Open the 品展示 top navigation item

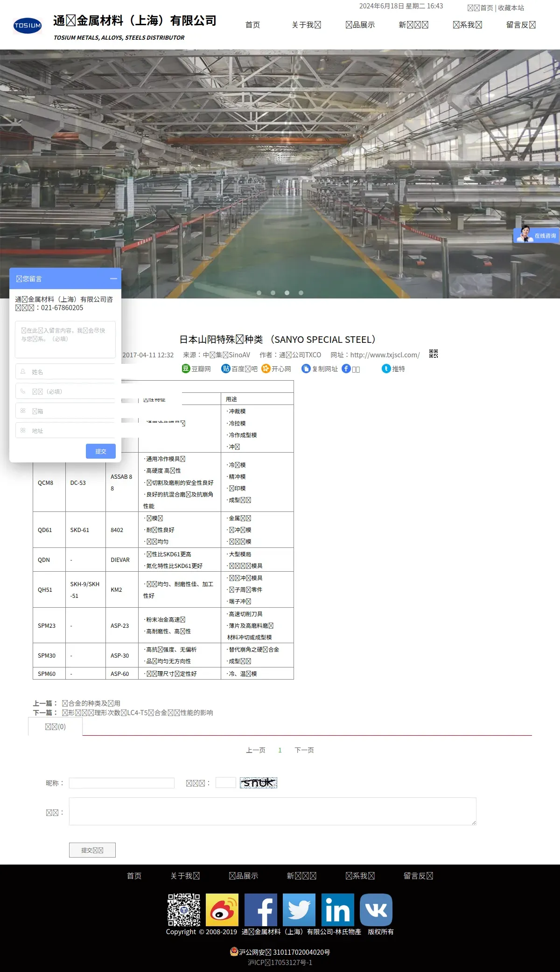360,25
